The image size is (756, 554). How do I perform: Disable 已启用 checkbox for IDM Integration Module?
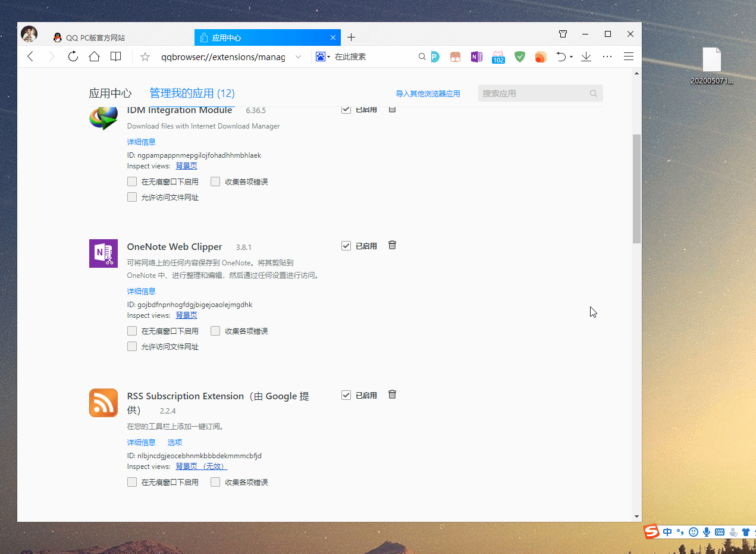pyautogui.click(x=346, y=109)
